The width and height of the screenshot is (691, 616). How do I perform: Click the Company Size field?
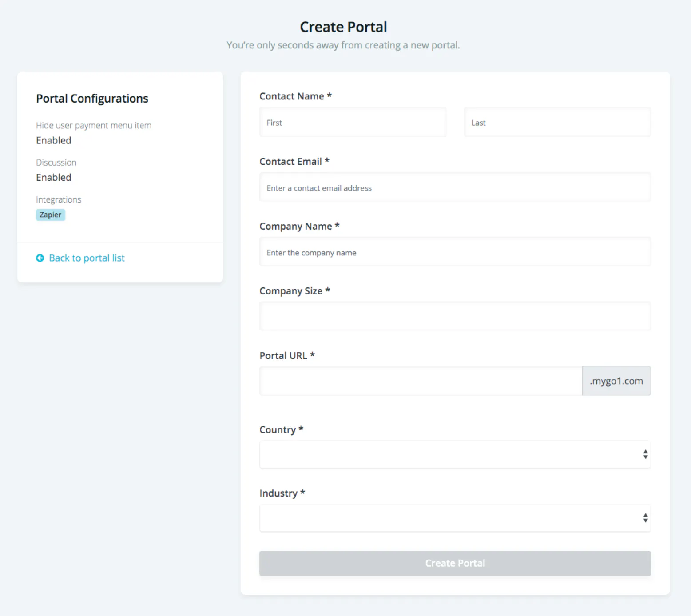click(455, 316)
